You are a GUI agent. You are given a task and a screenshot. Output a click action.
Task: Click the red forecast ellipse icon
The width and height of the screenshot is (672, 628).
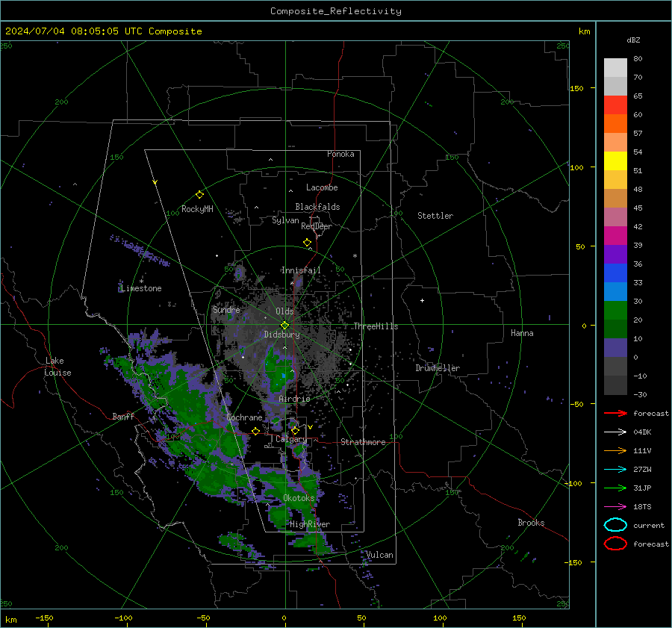(x=615, y=544)
